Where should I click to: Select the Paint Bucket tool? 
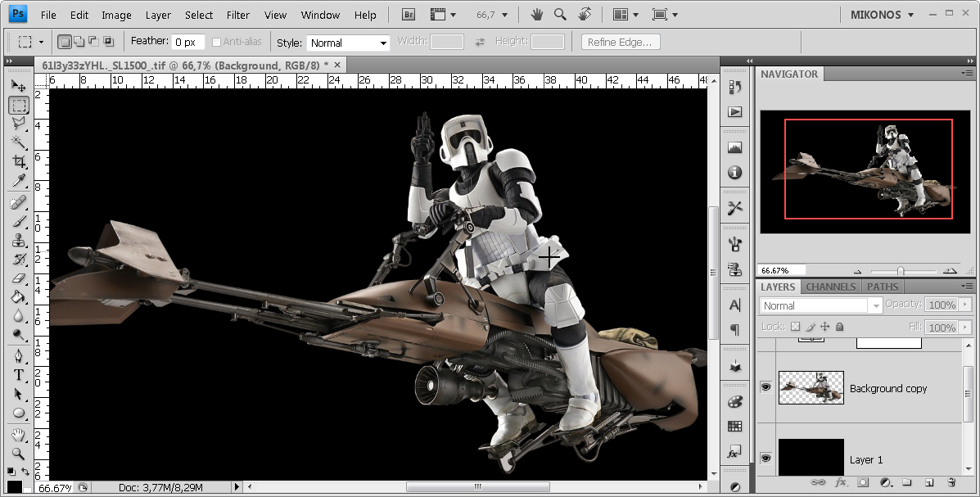click(19, 296)
